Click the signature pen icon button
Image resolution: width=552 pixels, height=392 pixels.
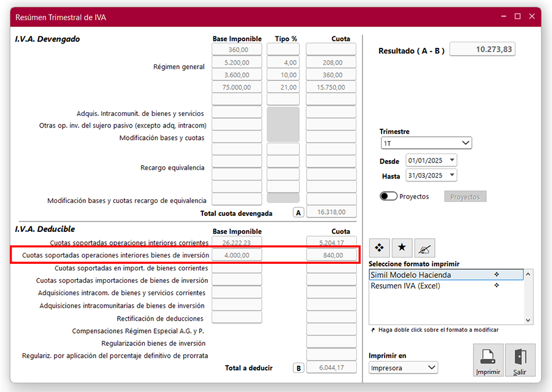tap(424, 247)
